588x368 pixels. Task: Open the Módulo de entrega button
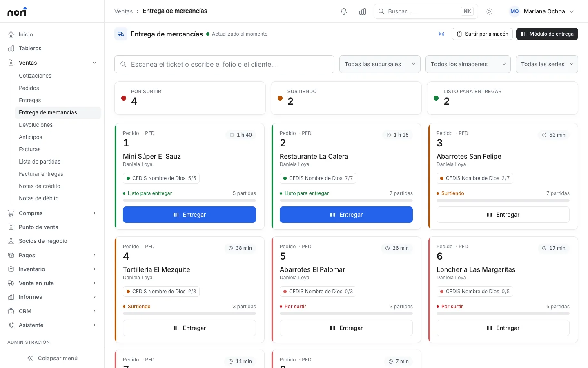pos(547,34)
